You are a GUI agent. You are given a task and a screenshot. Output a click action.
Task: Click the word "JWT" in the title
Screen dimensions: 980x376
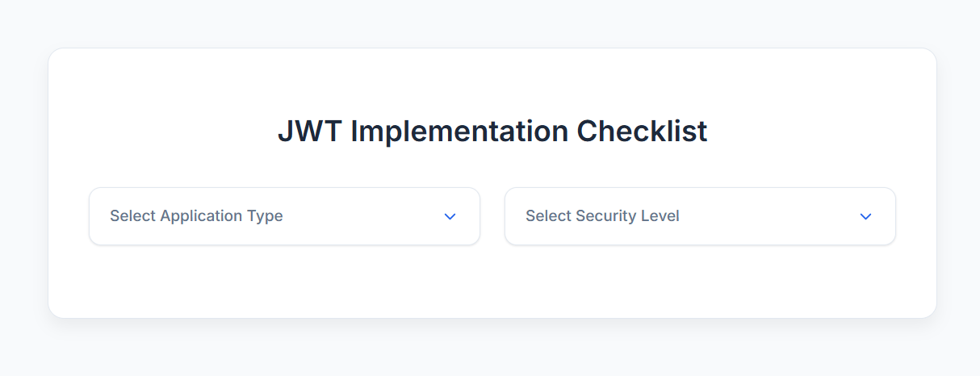(309, 132)
